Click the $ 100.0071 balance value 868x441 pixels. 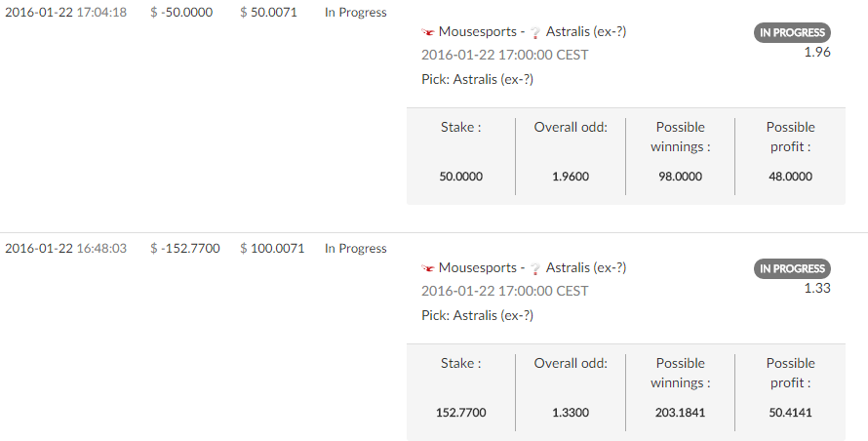(x=272, y=248)
